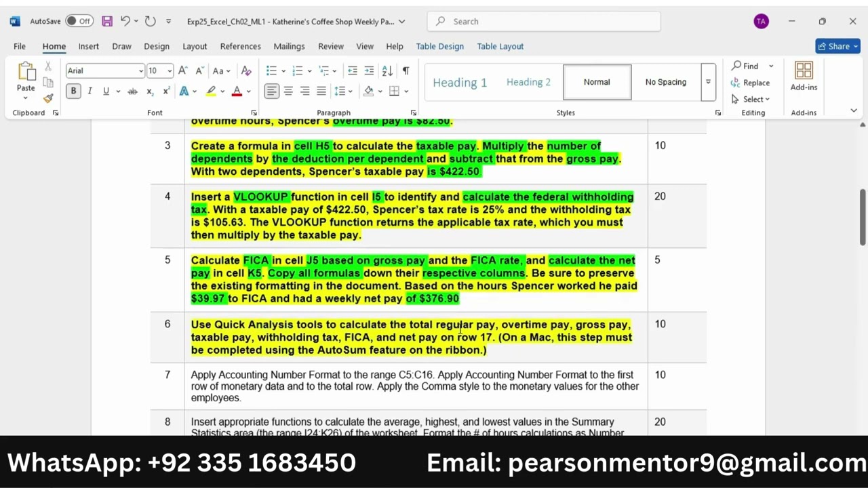Viewport: 868px width, 488px height.
Task: Toggle Center alignment
Action: click(288, 91)
